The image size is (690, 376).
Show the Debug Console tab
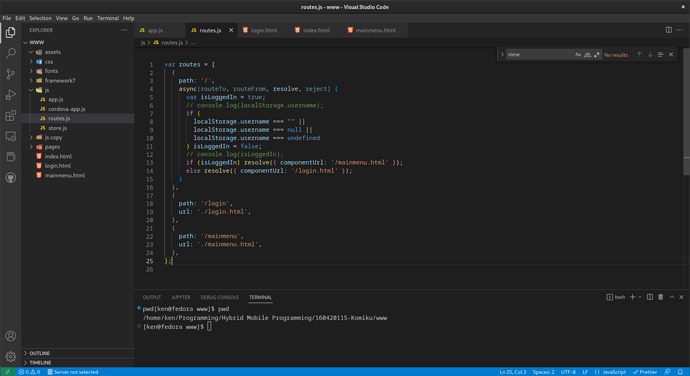coord(219,297)
